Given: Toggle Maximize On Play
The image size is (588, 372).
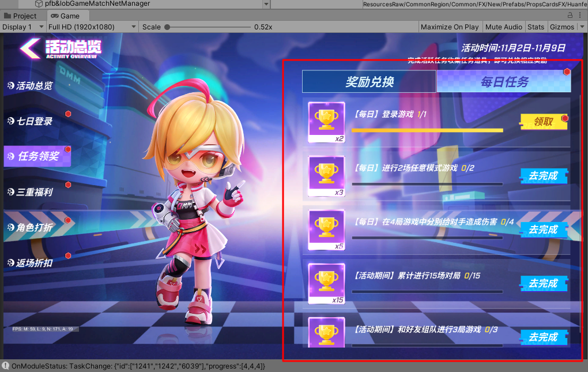Looking at the screenshot, I should point(450,27).
